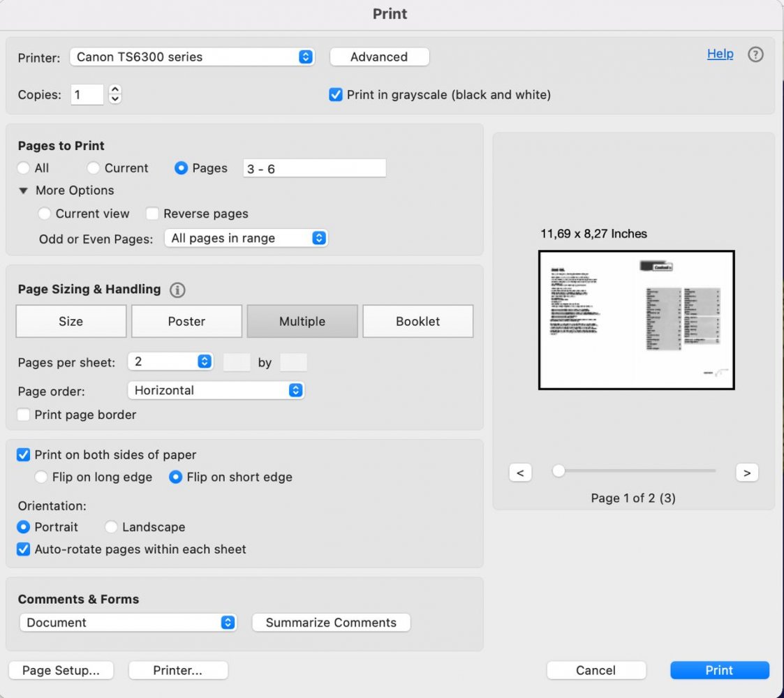The width and height of the screenshot is (784, 698).
Task: Disable Print in grayscale checkbox
Action: pyautogui.click(x=335, y=94)
